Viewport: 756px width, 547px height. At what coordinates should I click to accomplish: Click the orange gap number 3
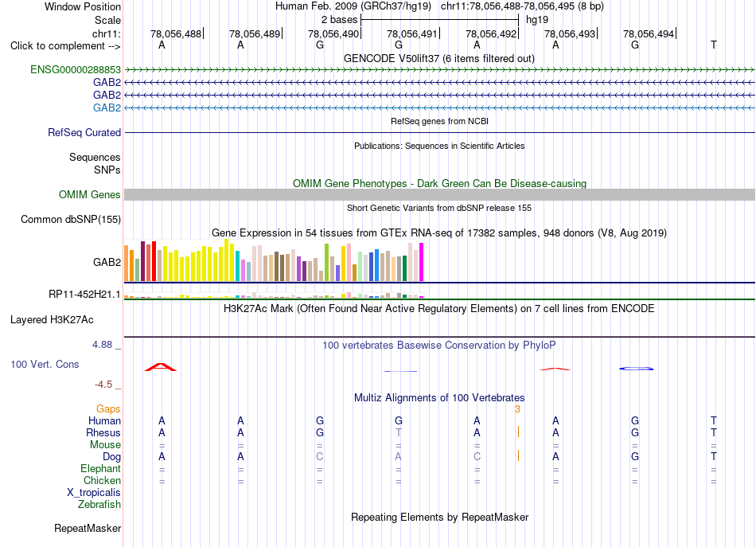tap(517, 409)
